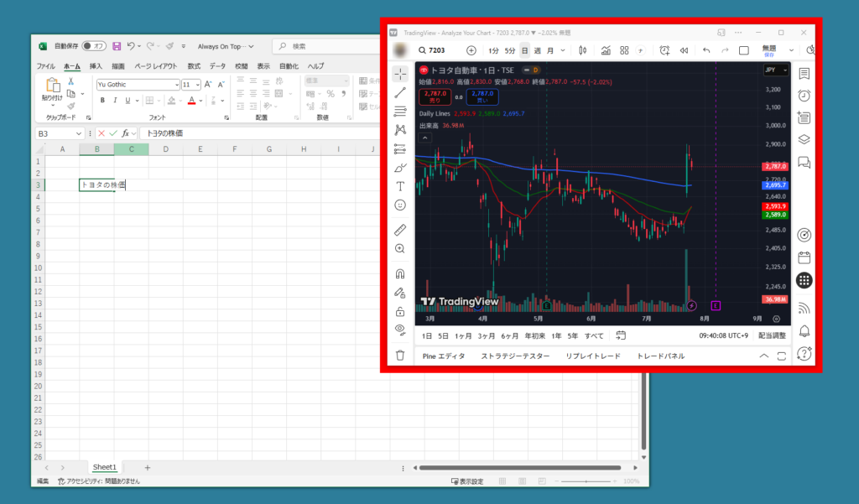
Task: Select the crosshair cursor tool in TradingView
Action: 400,74
